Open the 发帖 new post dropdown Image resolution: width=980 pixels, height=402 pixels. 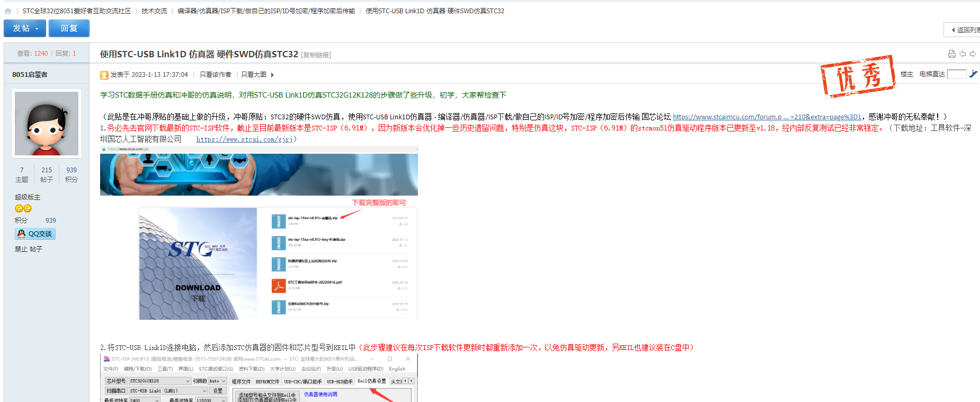tap(25, 28)
